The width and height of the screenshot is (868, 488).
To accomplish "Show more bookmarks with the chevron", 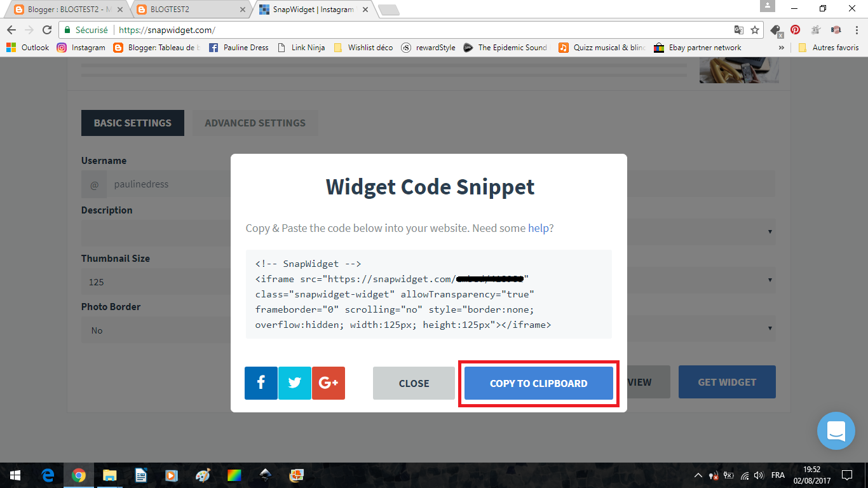I will 782,48.
